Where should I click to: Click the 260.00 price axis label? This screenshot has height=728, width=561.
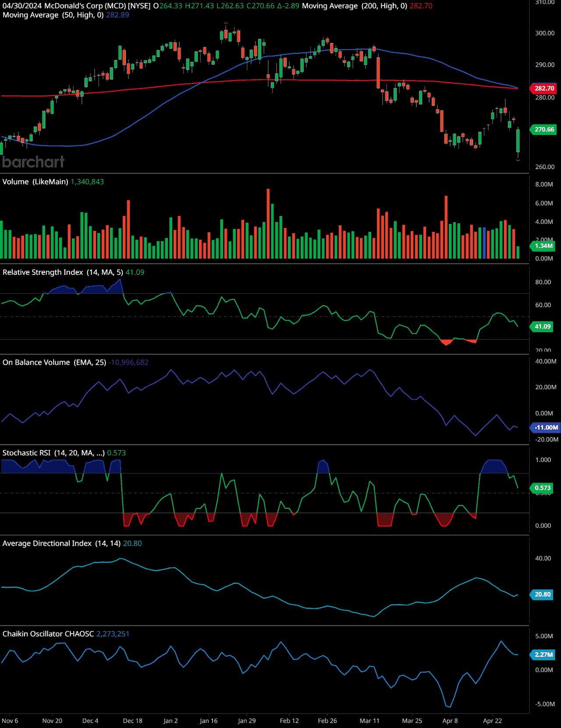[x=545, y=167]
